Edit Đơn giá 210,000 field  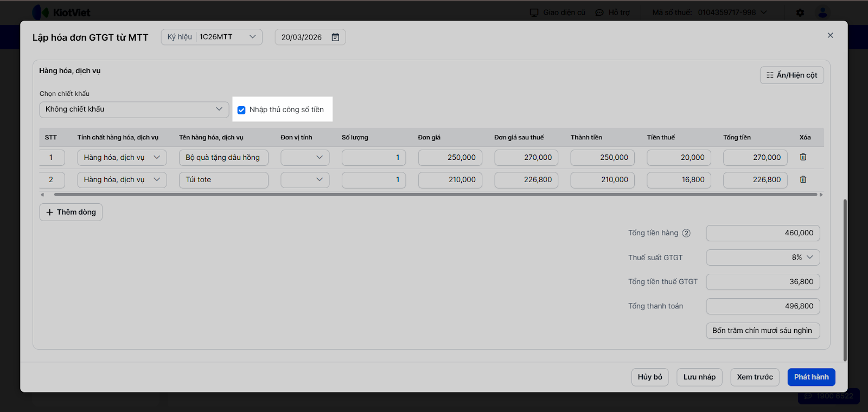coord(450,180)
